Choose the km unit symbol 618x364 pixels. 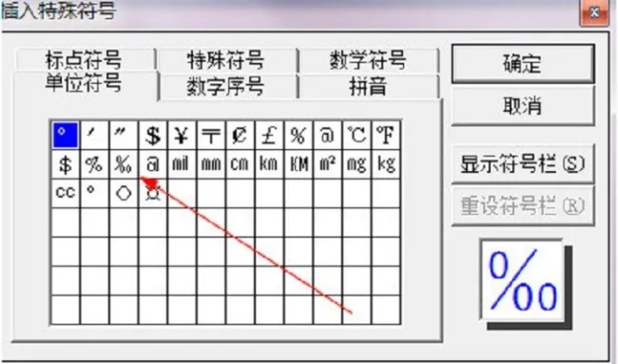270,164
